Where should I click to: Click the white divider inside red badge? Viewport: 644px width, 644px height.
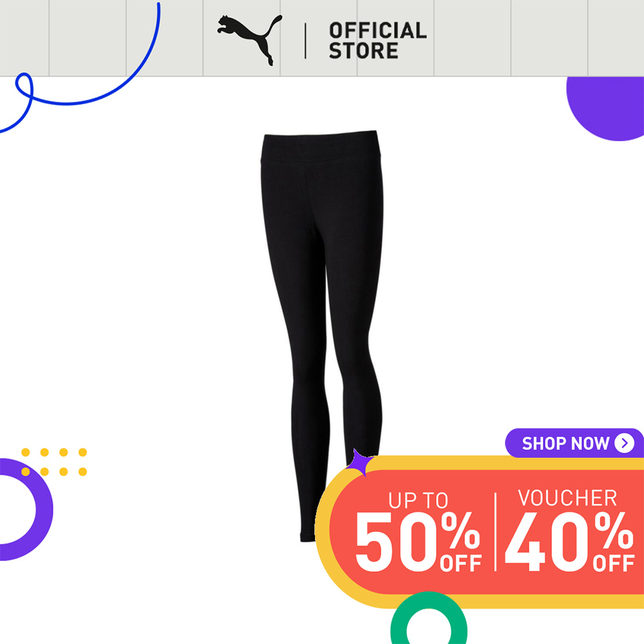coord(495,531)
